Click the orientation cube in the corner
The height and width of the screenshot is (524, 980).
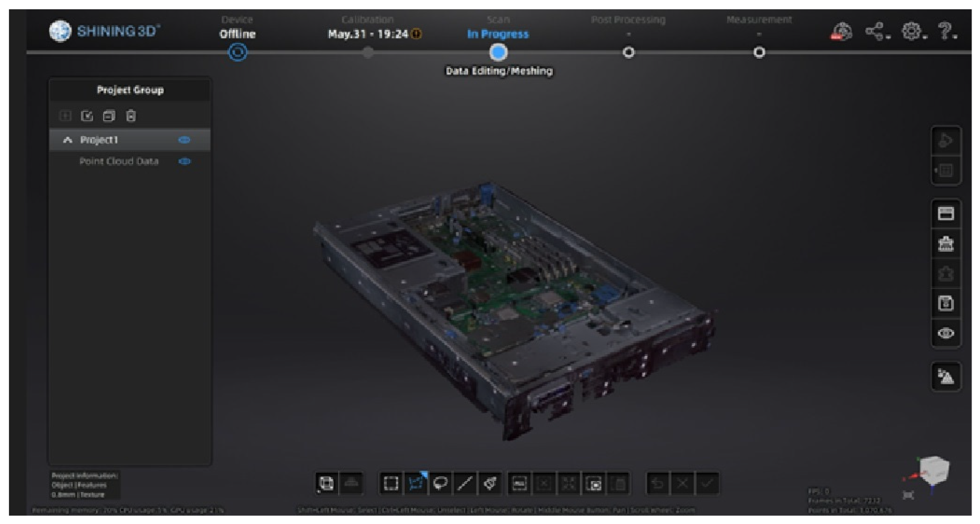point(934,470)
